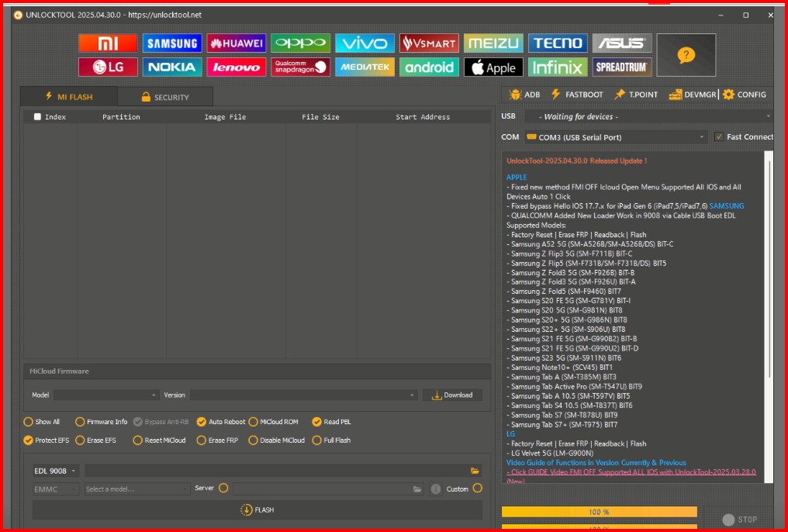Browse for firmware with the EDL folder icon
This screenshot has width=788, height=532.
[475, 471]
